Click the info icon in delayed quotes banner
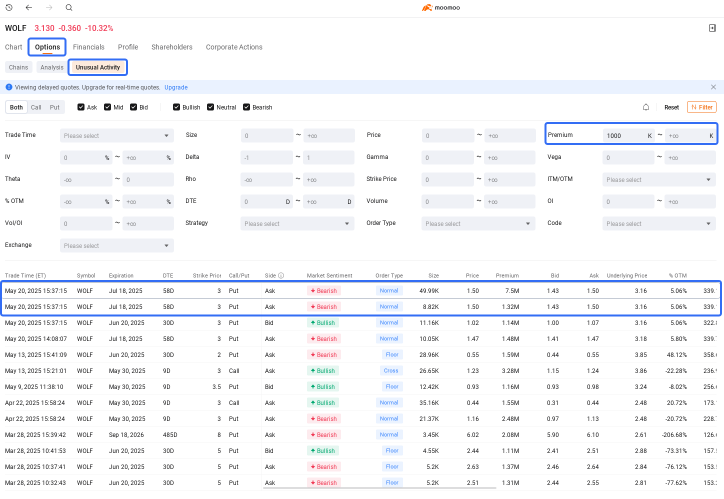This screenshot has width=724, height=499. pos(9,87)
